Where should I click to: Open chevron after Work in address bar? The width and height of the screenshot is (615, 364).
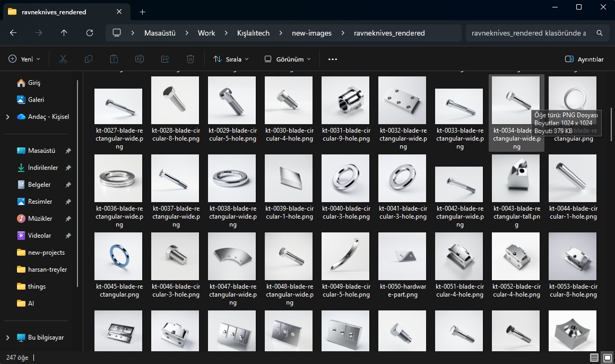pos(226,33)
